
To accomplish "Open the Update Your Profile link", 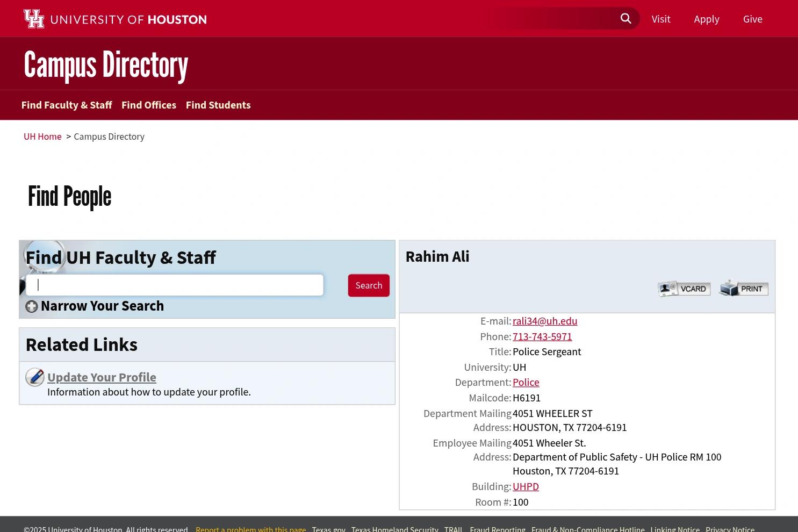I will [102, 377].
